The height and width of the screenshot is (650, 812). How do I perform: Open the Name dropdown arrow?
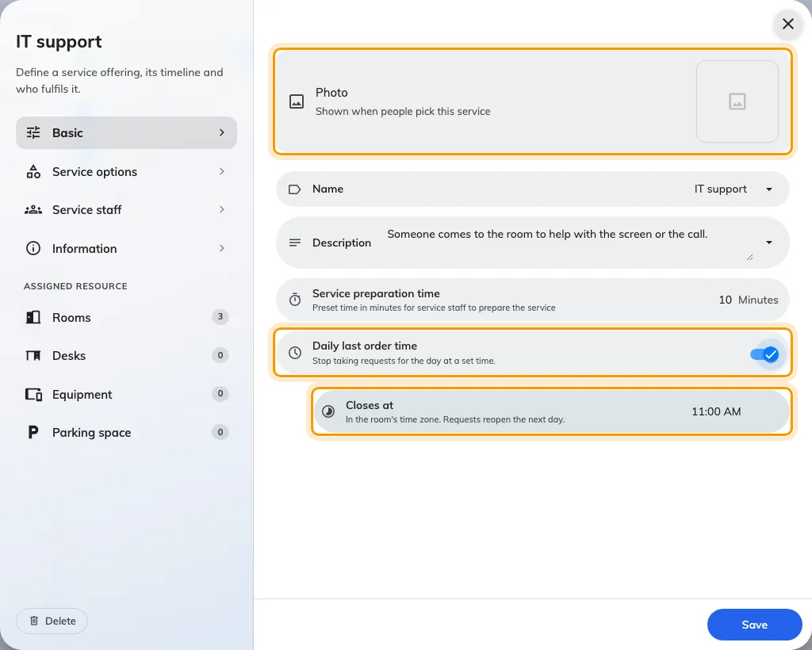[x=769, y=189]
